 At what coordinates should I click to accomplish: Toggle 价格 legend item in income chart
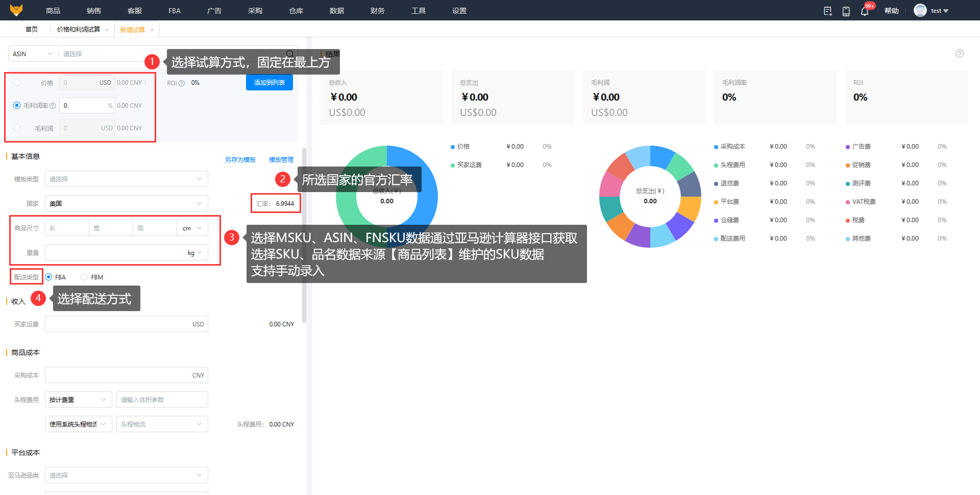460,147
